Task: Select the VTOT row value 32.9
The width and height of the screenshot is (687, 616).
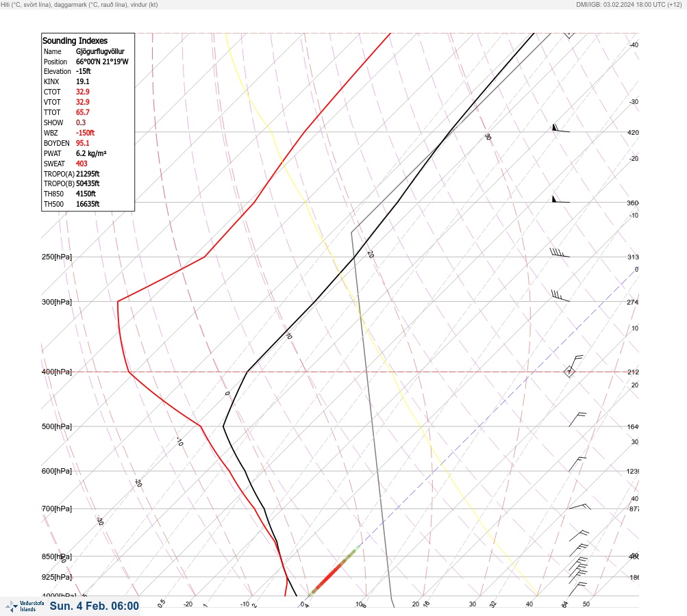Action: pyautogui.click(x=82, y=102)
